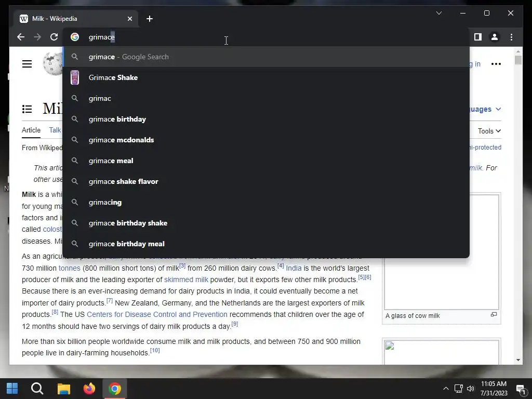Open citation [10] reference
Image resolution: width=532 pixels, height=399 pixels.
point(155,350)
